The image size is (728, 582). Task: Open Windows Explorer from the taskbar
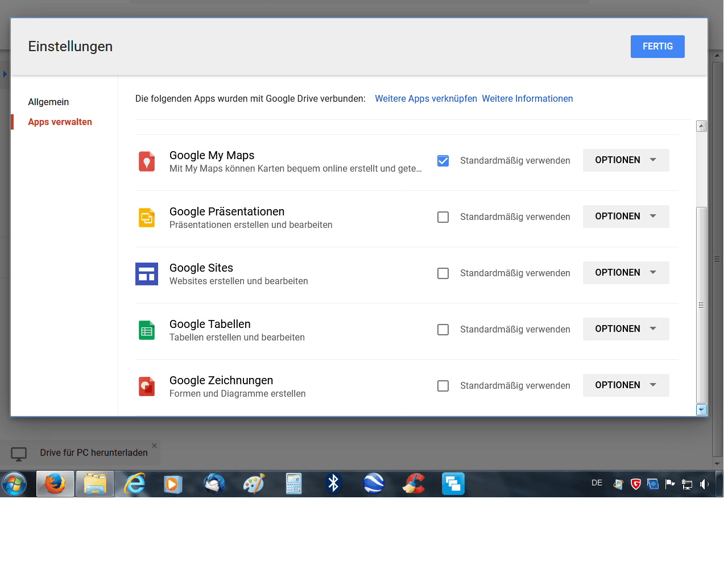click(95, 484)
